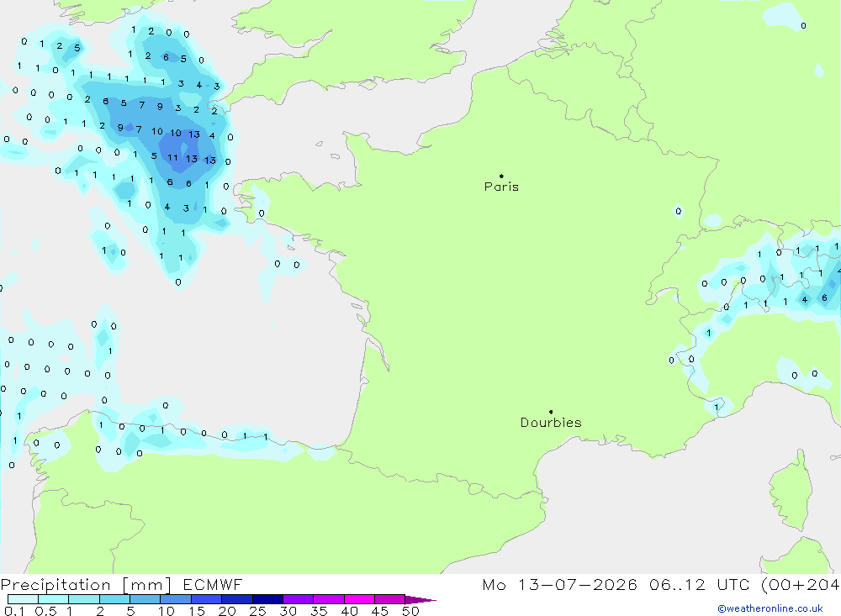Click the '(00+204' forecast offset text
Screen dimensions: 841x616
point(800,585)
